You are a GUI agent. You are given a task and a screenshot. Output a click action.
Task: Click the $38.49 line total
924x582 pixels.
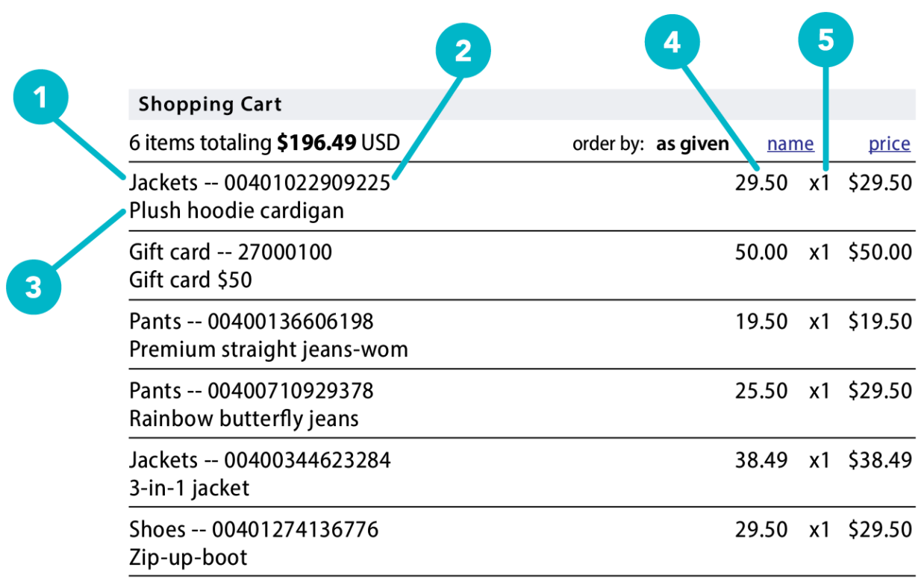click(x=879, y=460)
